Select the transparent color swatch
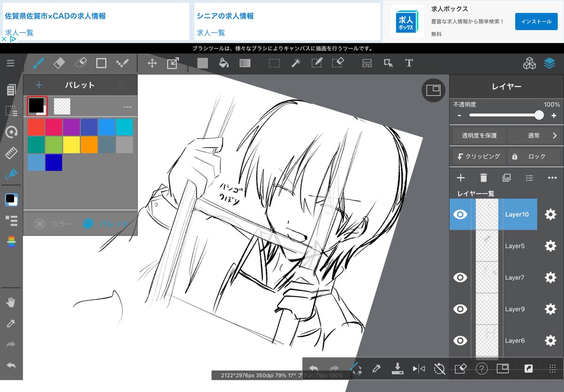The height and width of the screenshot is (392, 564). 62,106
